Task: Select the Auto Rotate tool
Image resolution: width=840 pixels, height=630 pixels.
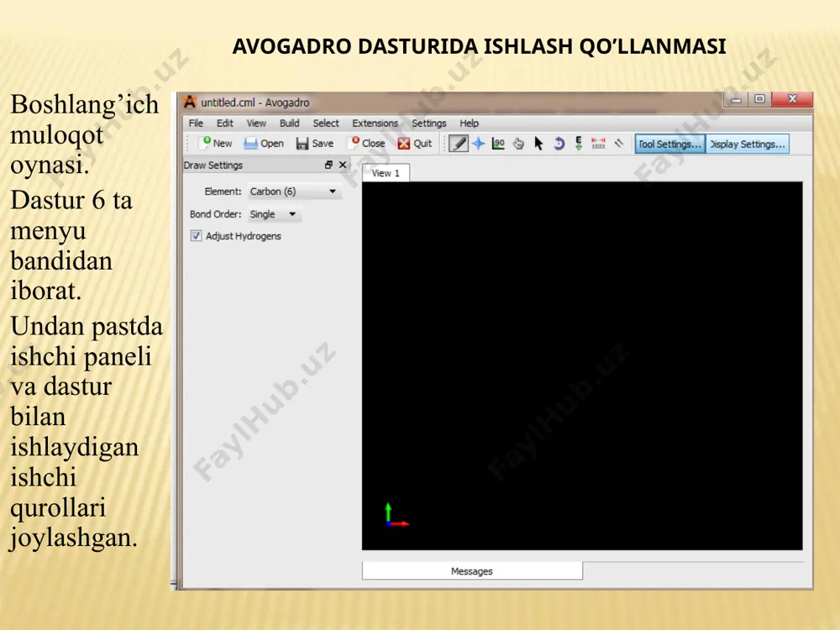Action: 559,144
